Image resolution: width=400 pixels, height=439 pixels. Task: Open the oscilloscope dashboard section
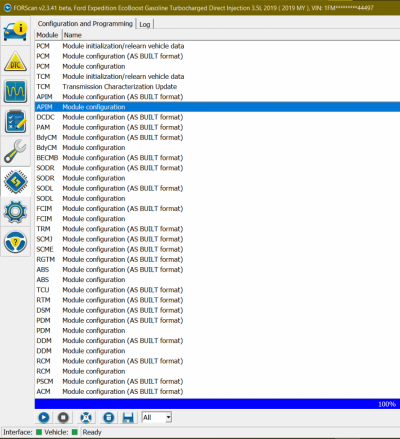click(x=15, y=91)
